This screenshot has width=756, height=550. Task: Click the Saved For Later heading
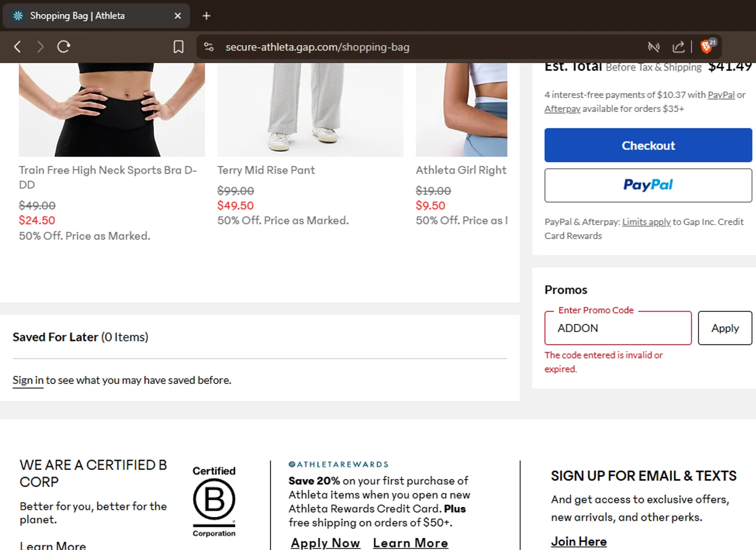click(x=81, y=337)
